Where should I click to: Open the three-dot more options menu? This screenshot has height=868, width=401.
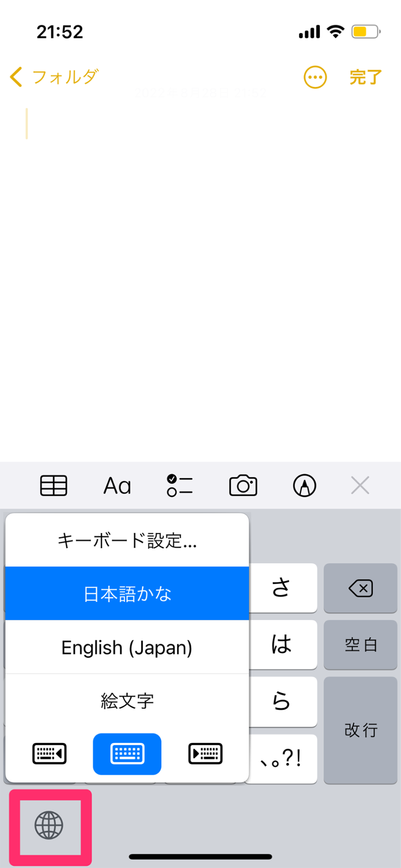click(315, 77)
